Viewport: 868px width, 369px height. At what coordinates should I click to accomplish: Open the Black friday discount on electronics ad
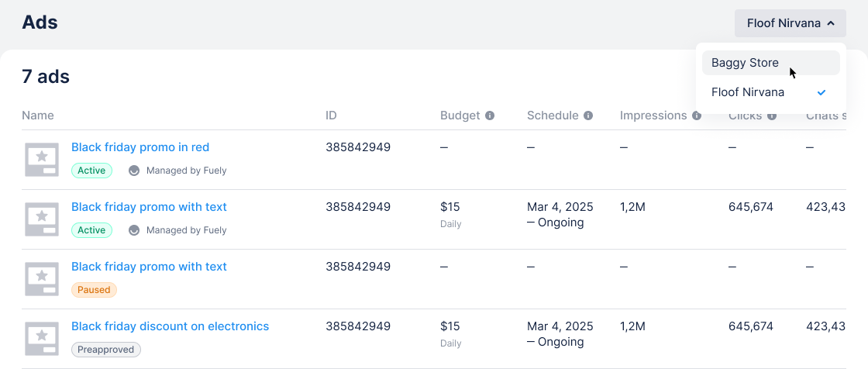(170, 326)
